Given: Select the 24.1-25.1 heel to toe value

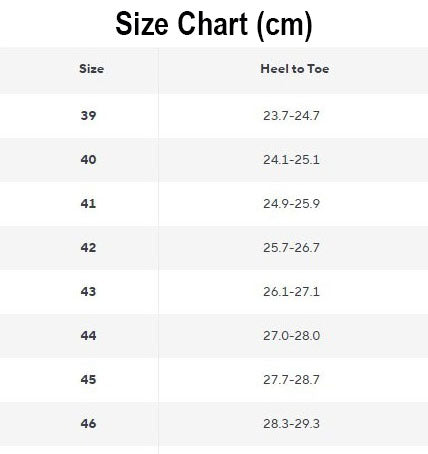Looking at the screenshot, I should click(x=291, y=160).
